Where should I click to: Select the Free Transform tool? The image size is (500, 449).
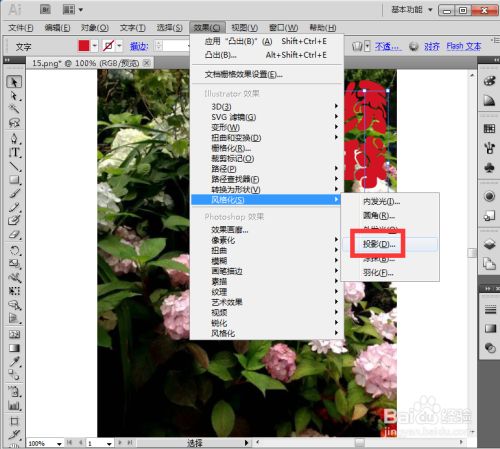(x=14, y=291)
